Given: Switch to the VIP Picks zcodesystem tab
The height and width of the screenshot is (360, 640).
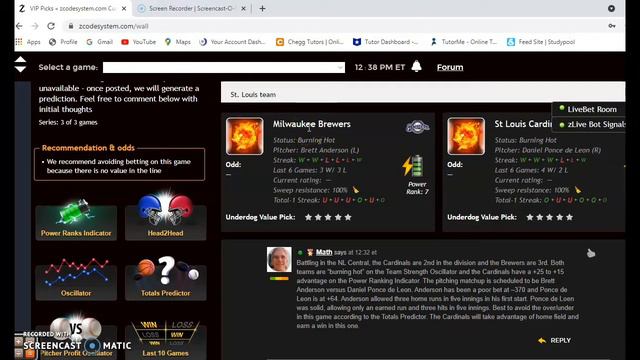Looking at the screenshot, I should coord(73,8).
